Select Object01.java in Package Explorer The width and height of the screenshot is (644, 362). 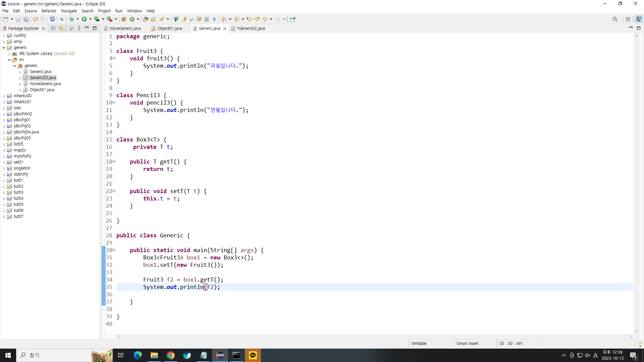click(x=42, y=90)
